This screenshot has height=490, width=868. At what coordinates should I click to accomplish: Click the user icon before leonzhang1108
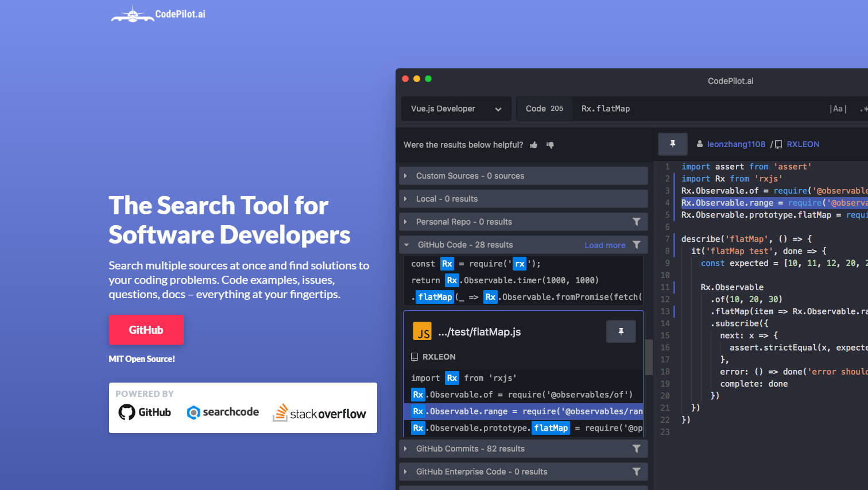pos(700,144)
